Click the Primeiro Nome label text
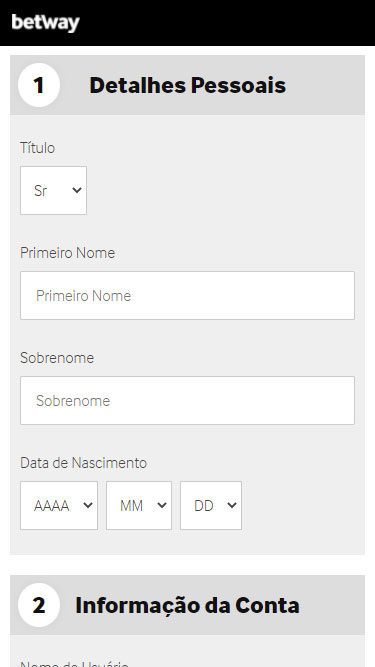 pos(68,253)
